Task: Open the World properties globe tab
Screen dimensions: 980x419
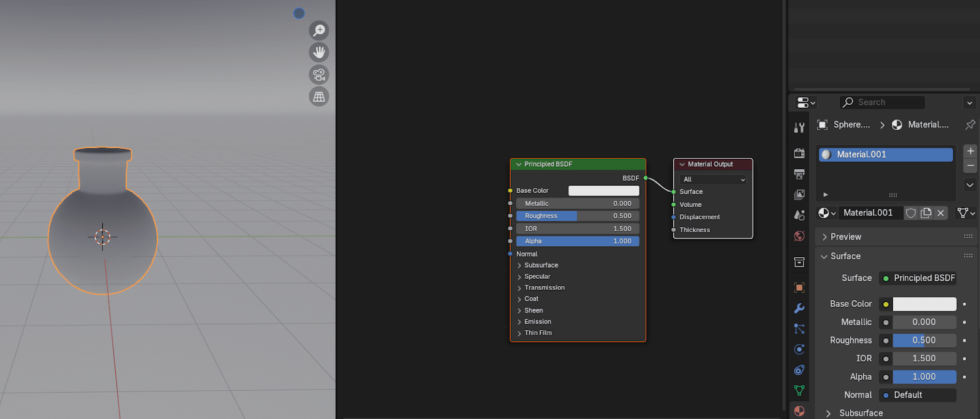Action: (x=799, y=236)
